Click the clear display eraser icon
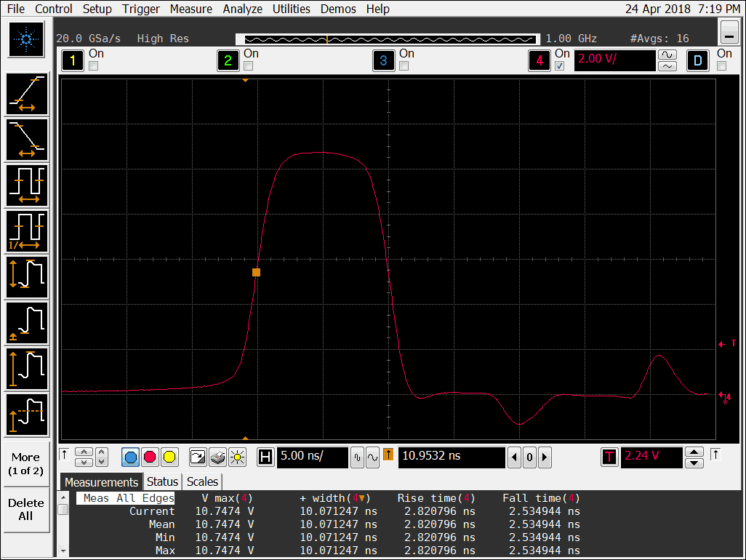 coord(217,457)
